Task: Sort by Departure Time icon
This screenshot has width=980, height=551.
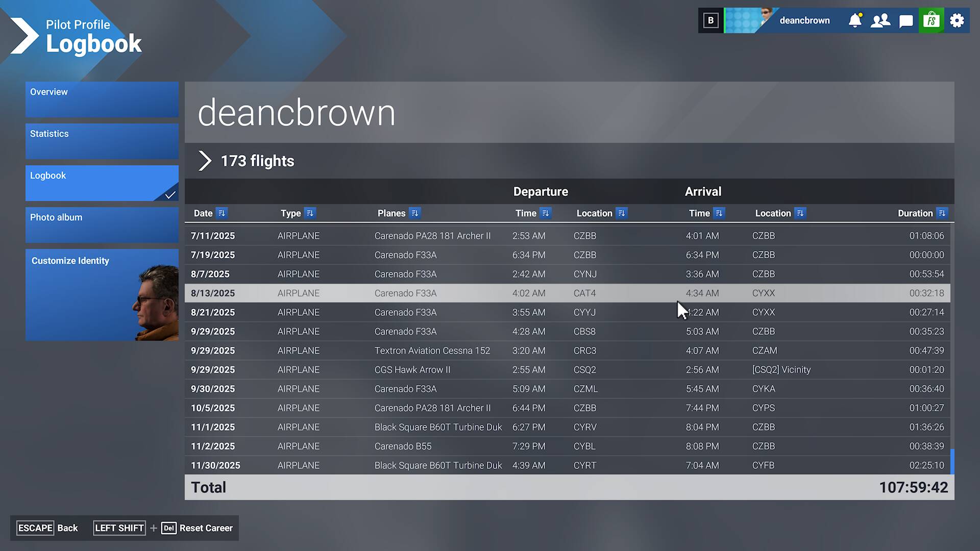Action: point(546,213)
